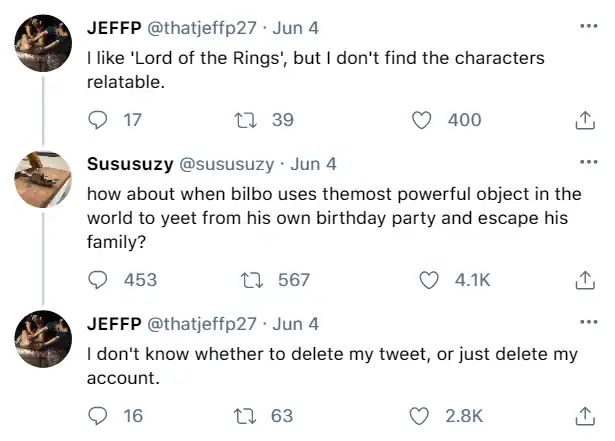Screen dimensions: 615x441
Task: Reply to JEFFP's delete my account tweet
Action: (x=98, y=416)
